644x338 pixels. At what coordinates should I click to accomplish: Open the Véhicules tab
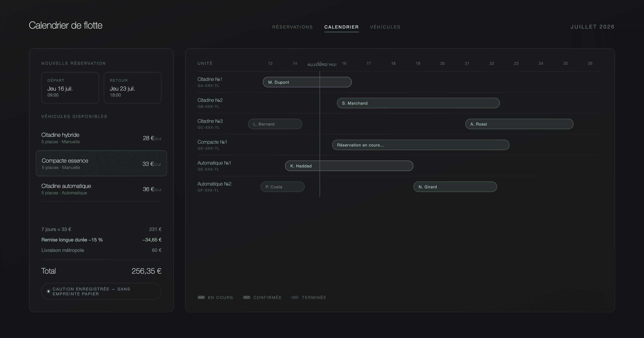pos(385,27)
